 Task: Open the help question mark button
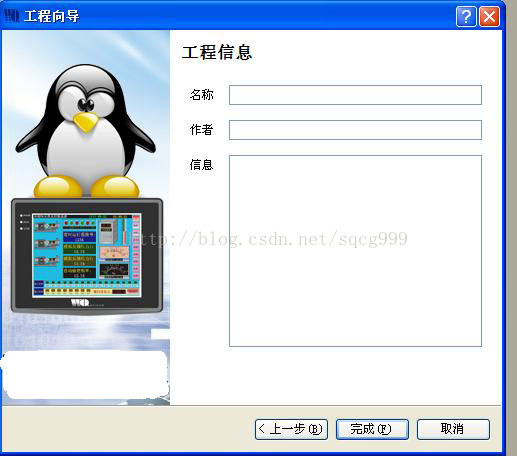pyautogui.click(x=466, y=16)
